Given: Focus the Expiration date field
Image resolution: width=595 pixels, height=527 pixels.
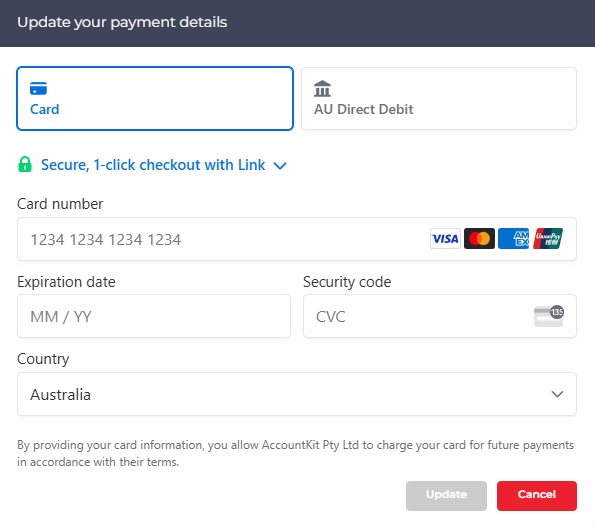Looking at the screenshot, I should point(154,316).
